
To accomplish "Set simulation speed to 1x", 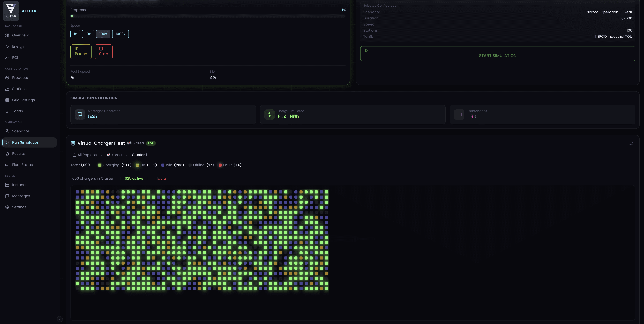I will point(75,34).
